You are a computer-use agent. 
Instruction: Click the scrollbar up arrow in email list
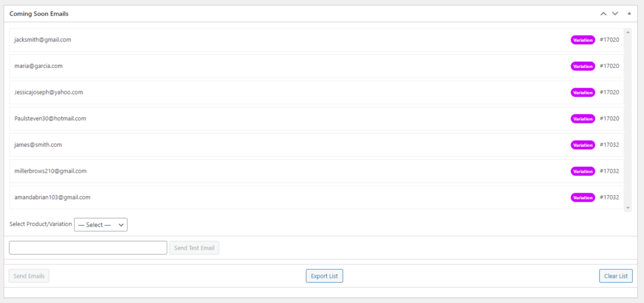(x=628, y=31)
